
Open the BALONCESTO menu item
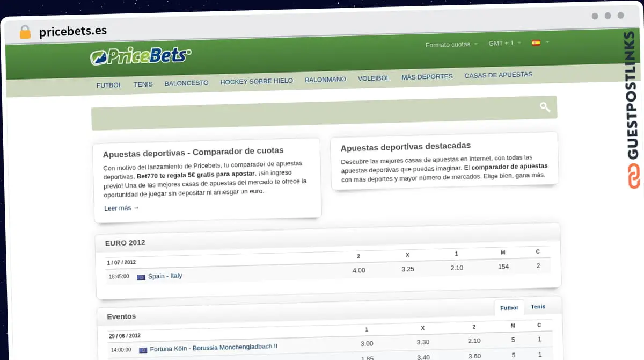(186, 83)
